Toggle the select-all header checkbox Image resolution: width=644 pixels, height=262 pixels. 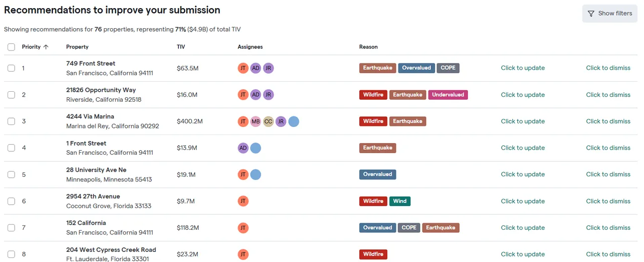[x=11, y=47]
